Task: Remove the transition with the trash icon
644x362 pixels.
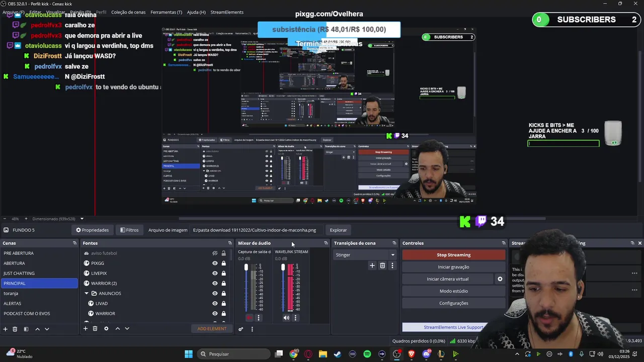Action: [x=382, y=265]
